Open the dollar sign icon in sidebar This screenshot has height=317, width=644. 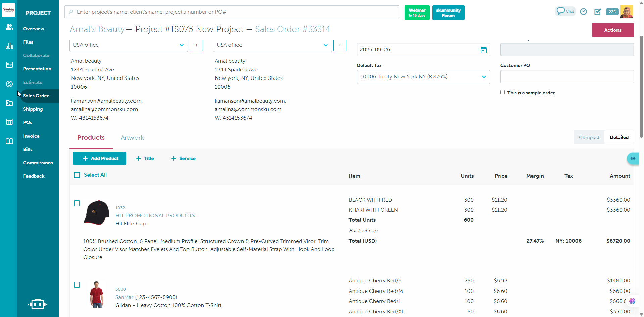9,84
